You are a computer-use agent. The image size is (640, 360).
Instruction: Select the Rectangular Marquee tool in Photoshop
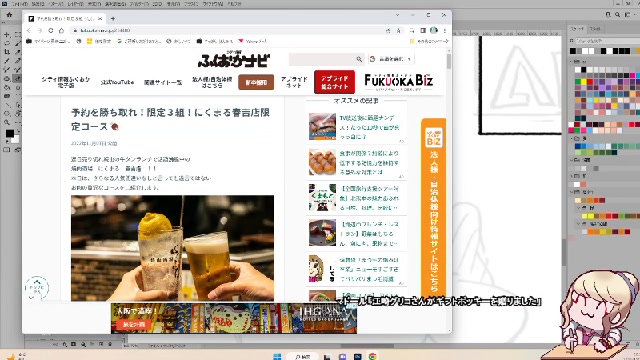(x=18, y=35)
